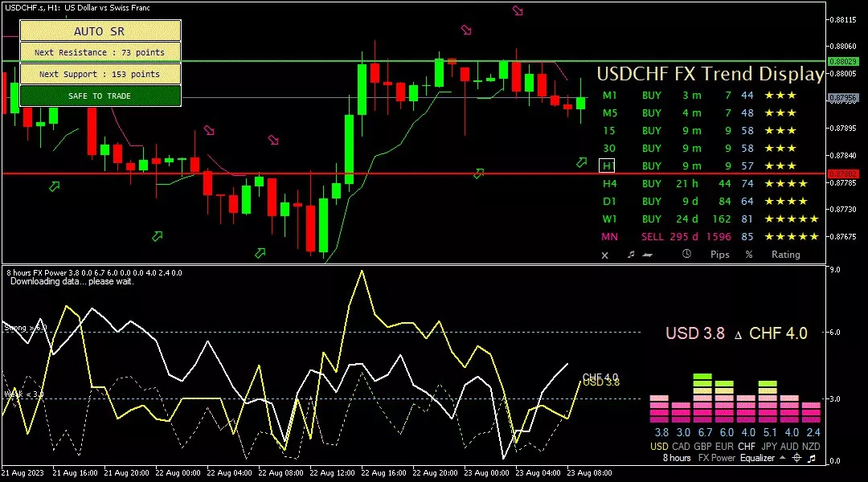
Task: Select the boxed H1 timeframe label
Action: pyautogui.click(x=607, y=165)
